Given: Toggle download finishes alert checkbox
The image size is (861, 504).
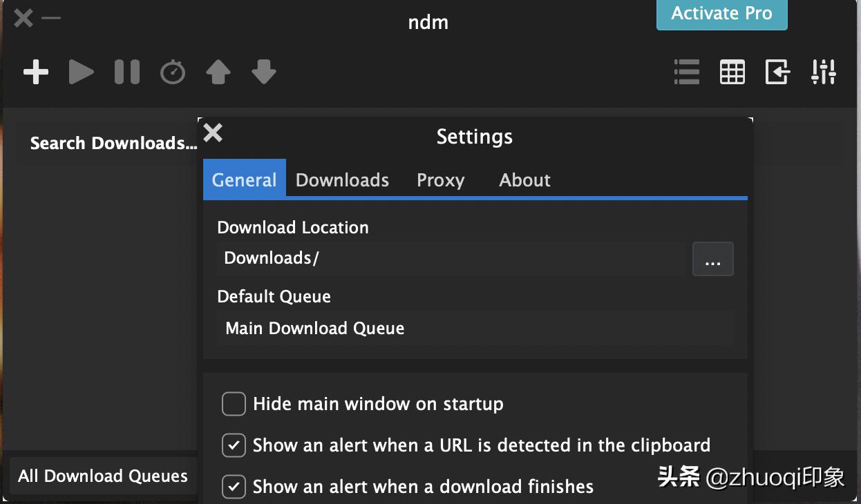Looking at the screenshot, I should pos(234,487).
